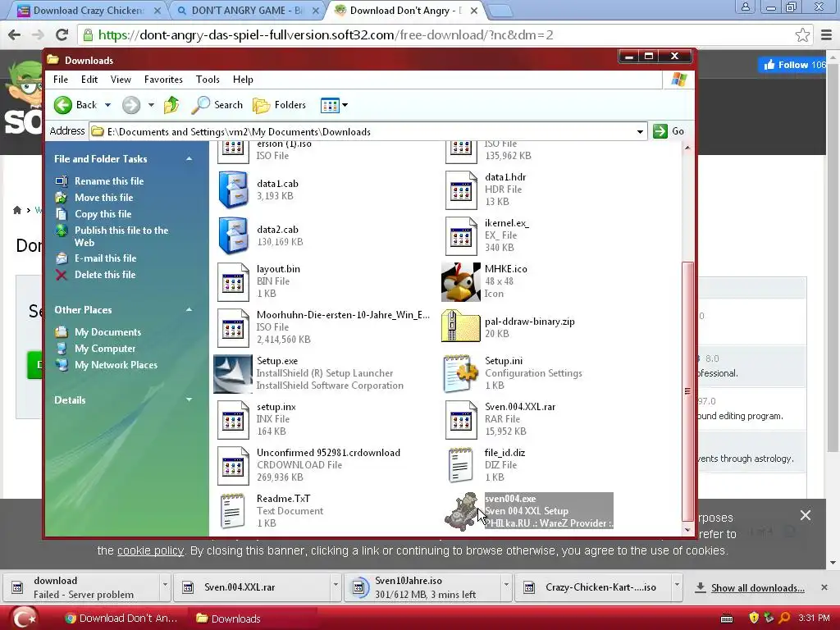The width and height of the screenshot is (840, 630).
Task: Select pal-ddraw-binary.zip archive icon
Action: coord(461,326)
